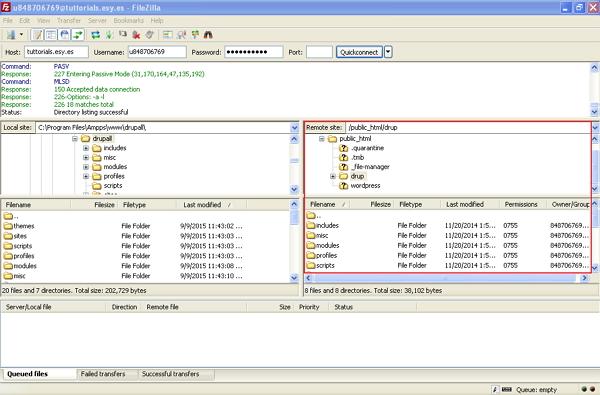Open the Remote site path dropdown

coord(595,127)
